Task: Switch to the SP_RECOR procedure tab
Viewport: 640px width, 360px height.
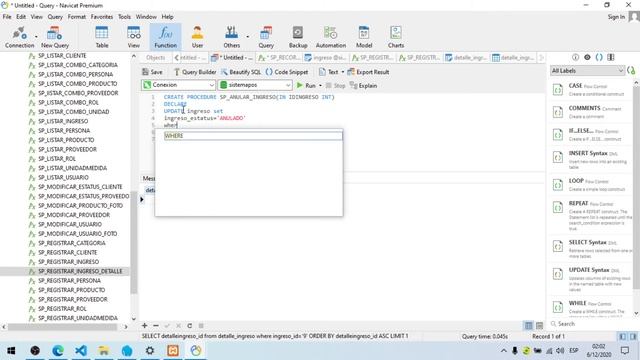Action: (x=279, y=58)
